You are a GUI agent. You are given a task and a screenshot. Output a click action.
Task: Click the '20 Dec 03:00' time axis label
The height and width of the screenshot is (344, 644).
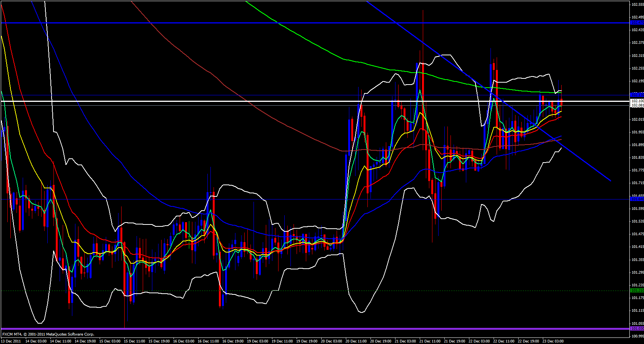(x=332, y=341)
